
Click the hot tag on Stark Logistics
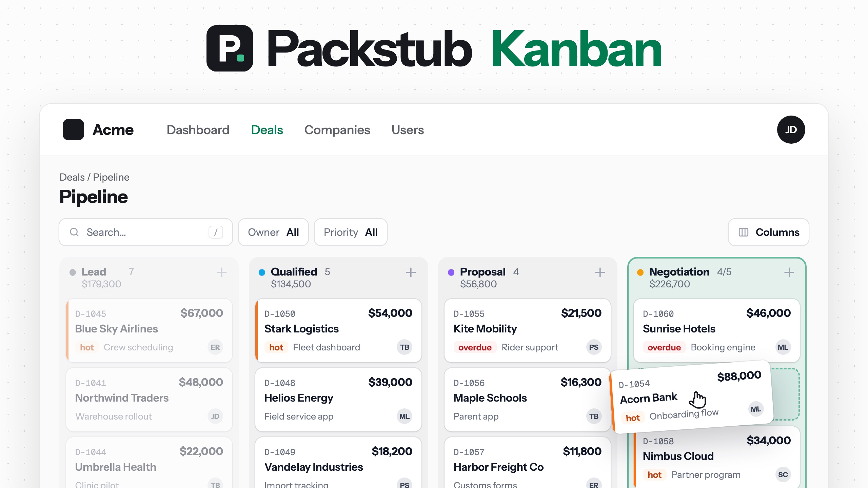(276, 347)
